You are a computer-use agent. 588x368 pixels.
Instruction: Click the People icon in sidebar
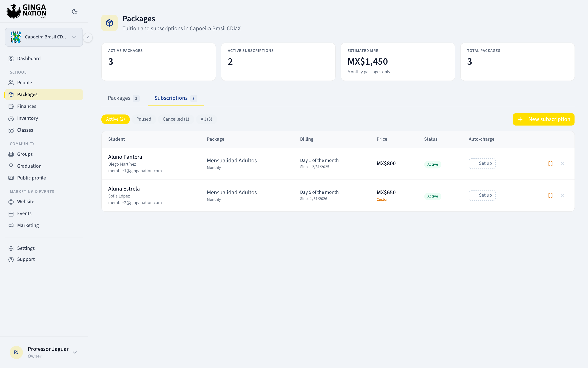pos(11,83)
